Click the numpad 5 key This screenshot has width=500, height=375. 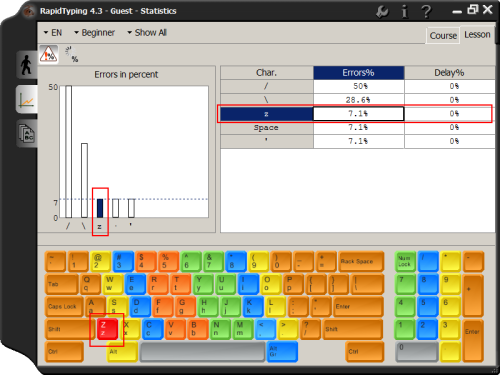428,307
